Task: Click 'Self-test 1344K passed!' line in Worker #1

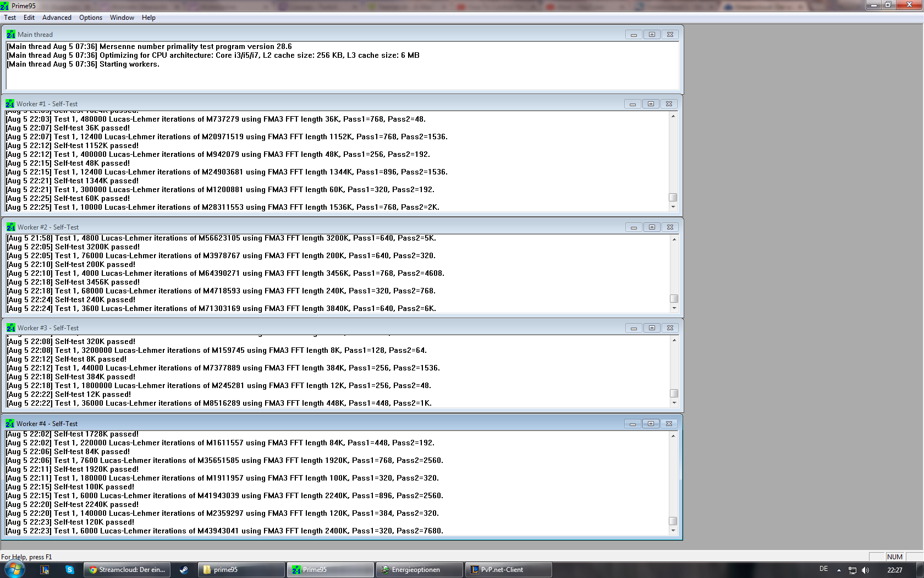Action: (72, 181)
